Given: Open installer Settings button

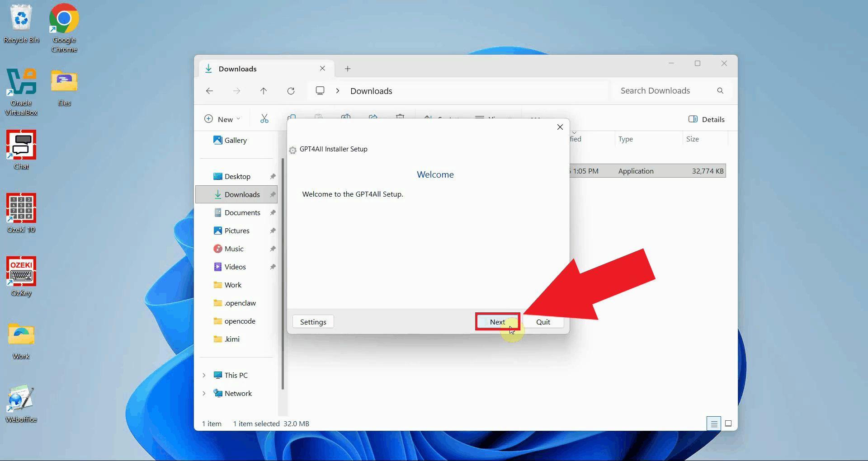Looking at the screenshot, I should 313,322.
